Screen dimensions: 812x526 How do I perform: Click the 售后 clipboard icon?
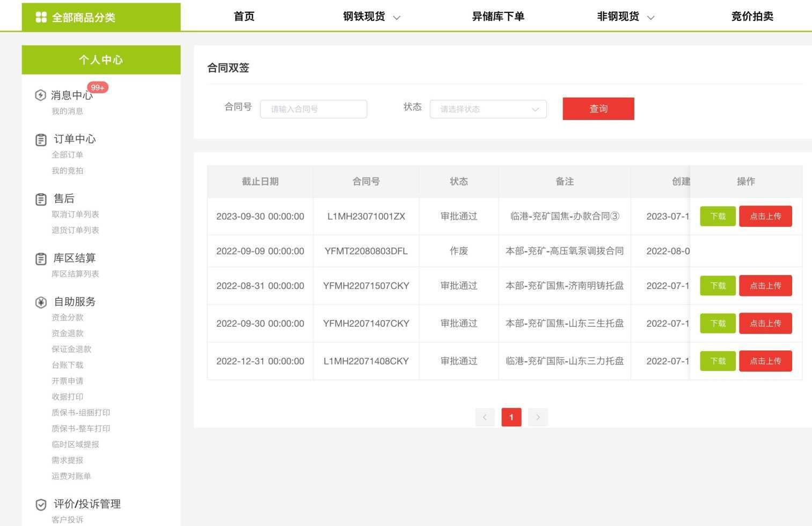41,199
